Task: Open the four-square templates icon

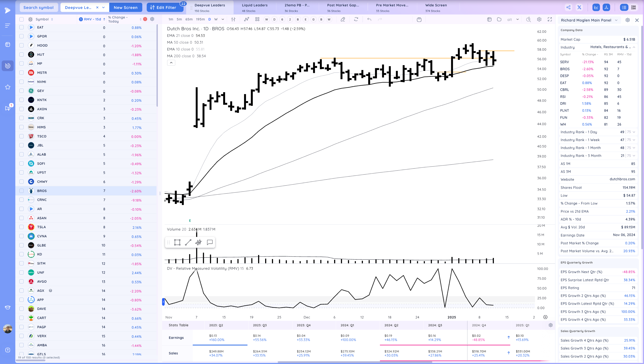Action: click(257, 19)
